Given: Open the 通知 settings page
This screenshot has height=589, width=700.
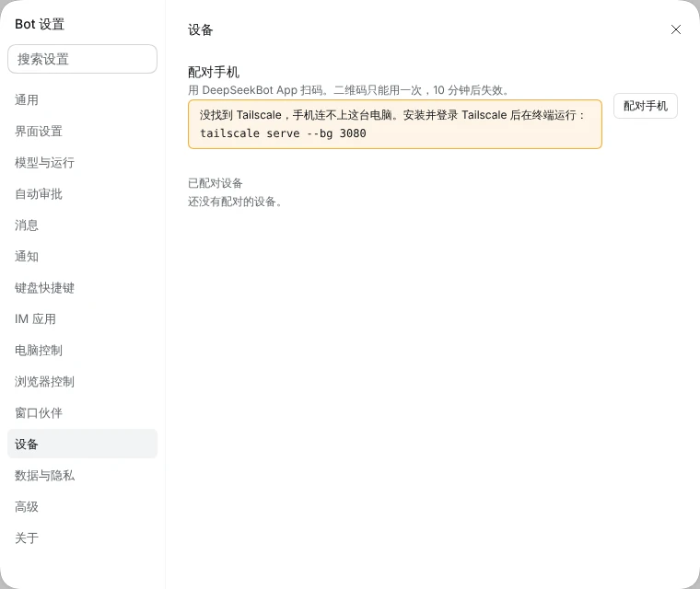Looking at the screenshot, I should coord(82,256).
